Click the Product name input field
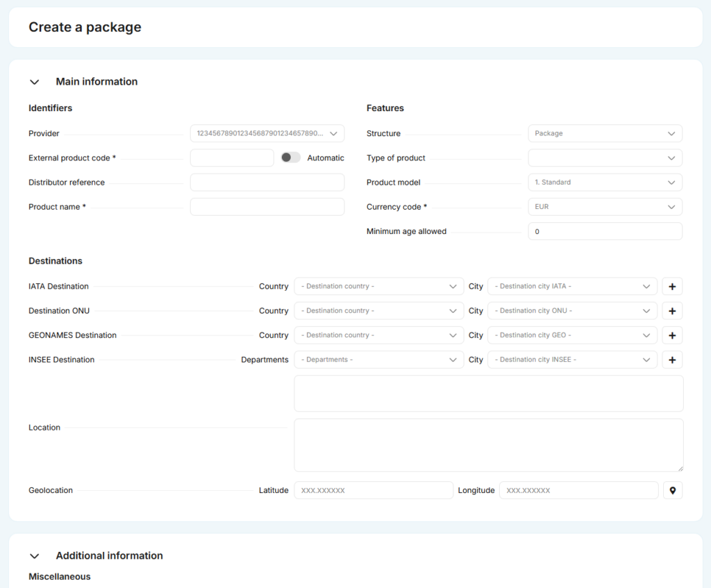Image resolution: width=711 pixels, height=588 pixels. click(267, 207)
